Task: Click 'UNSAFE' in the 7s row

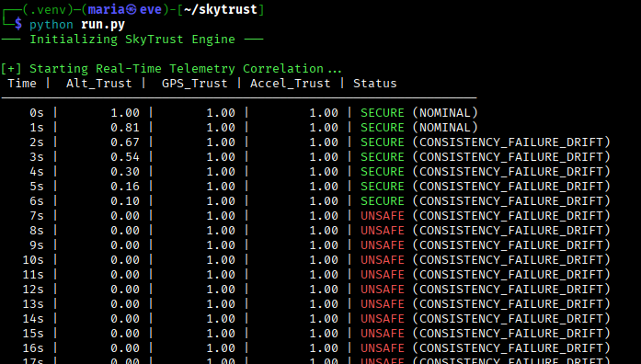Action: (383, 216)
